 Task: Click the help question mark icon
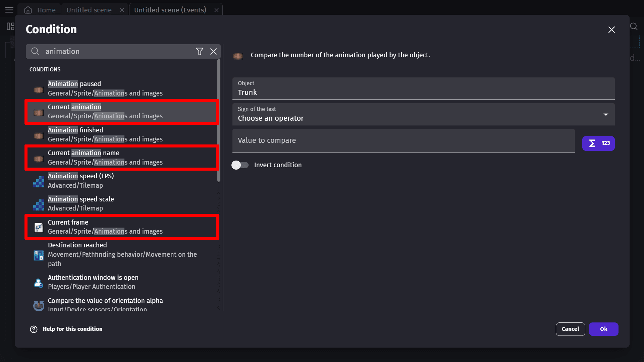[x=34, y=329]
